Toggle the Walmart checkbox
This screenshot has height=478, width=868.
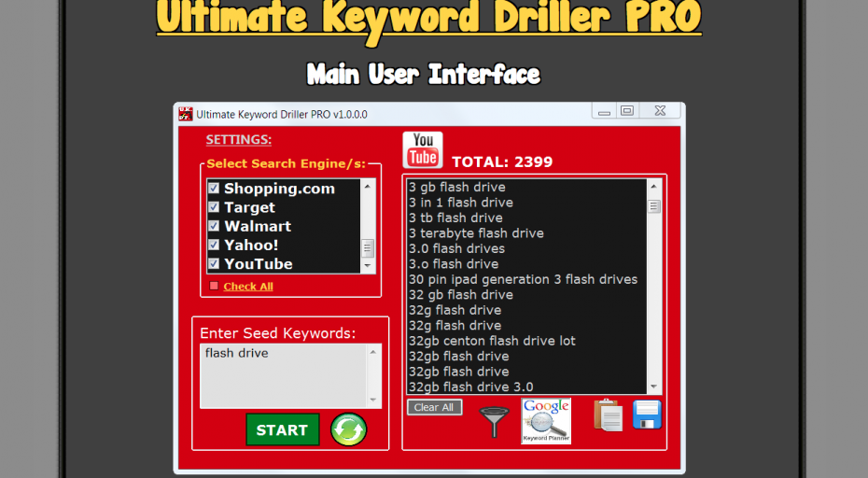[214, 226]
